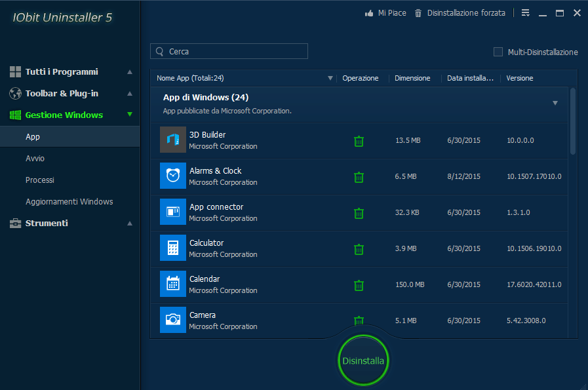
Task: Enable the Multi-Disinstallazione checkbox
Action: click(498, 52)
